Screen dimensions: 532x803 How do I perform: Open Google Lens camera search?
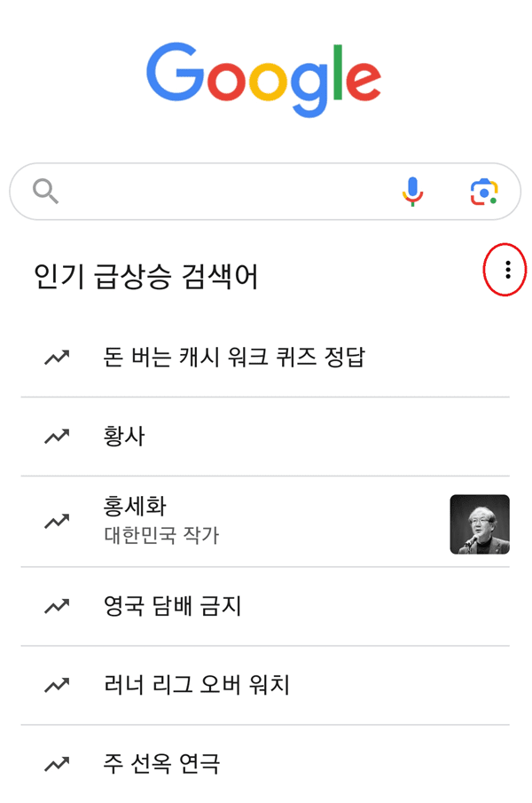point(480,191)
